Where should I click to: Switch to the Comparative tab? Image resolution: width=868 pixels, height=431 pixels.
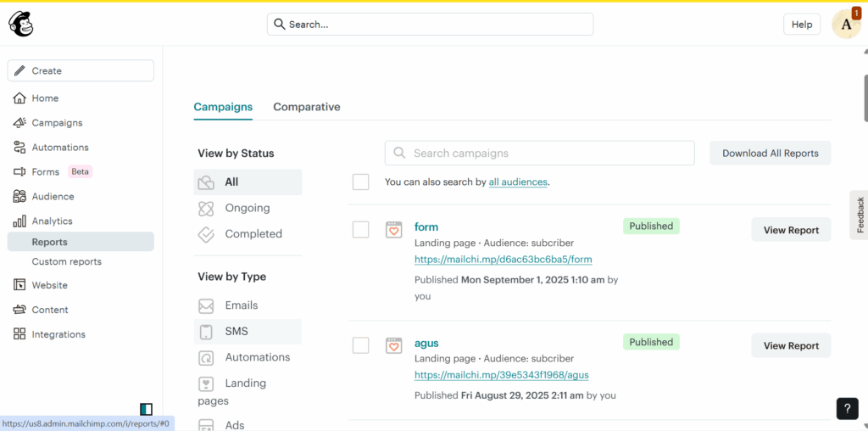tap(306, 107)
